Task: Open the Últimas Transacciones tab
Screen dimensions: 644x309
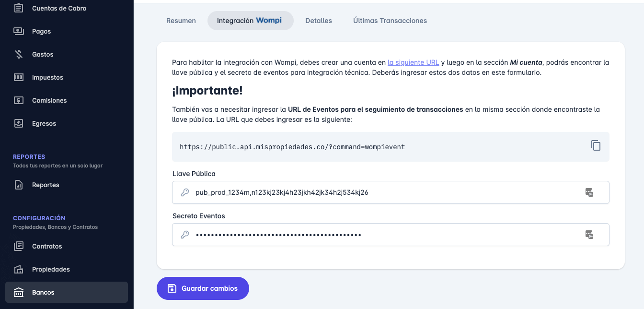Action: pos(390,21)
